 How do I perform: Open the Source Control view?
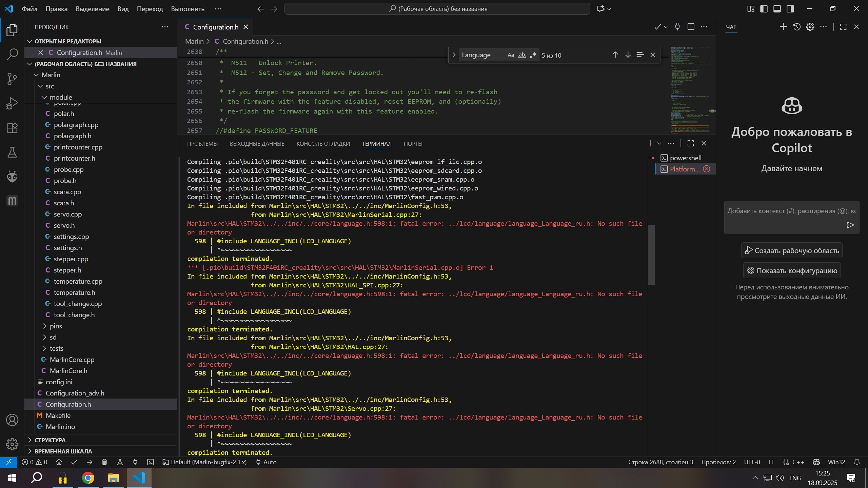click(x=12, y=79)
